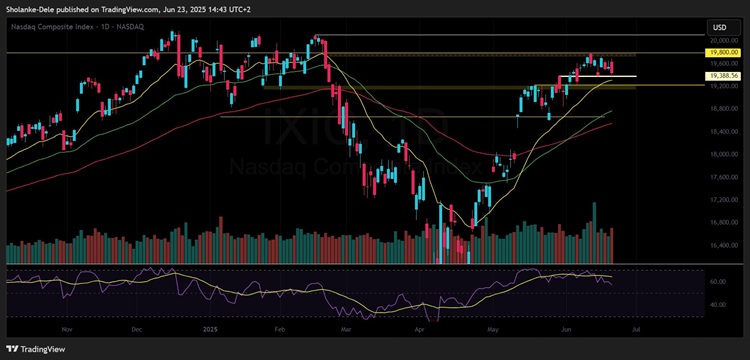
Task: Click the 2025 year label on time axis
Action: (210, 330)
